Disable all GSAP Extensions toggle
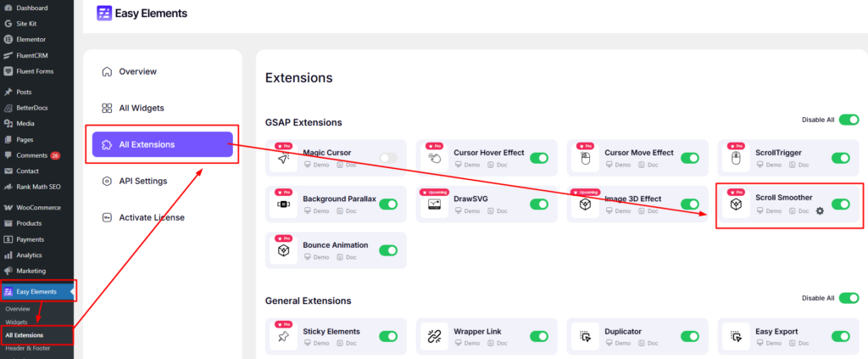The width and height of the screenshot is (868, 359). pos(849,120)
